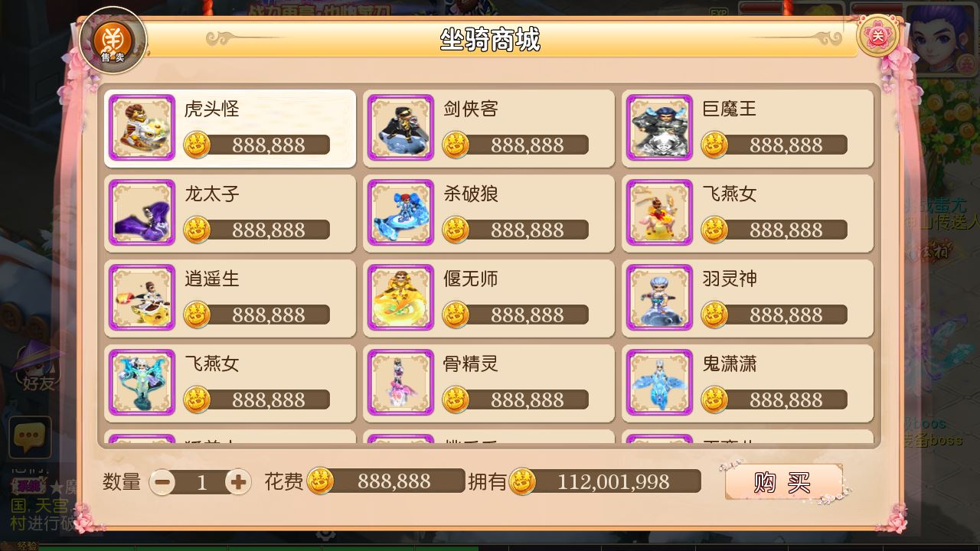Image resolution: width=980 pixels, height=551 pixels.
Task: Click the 拥有 gold balance coin icon
Action: click(523, 482)
